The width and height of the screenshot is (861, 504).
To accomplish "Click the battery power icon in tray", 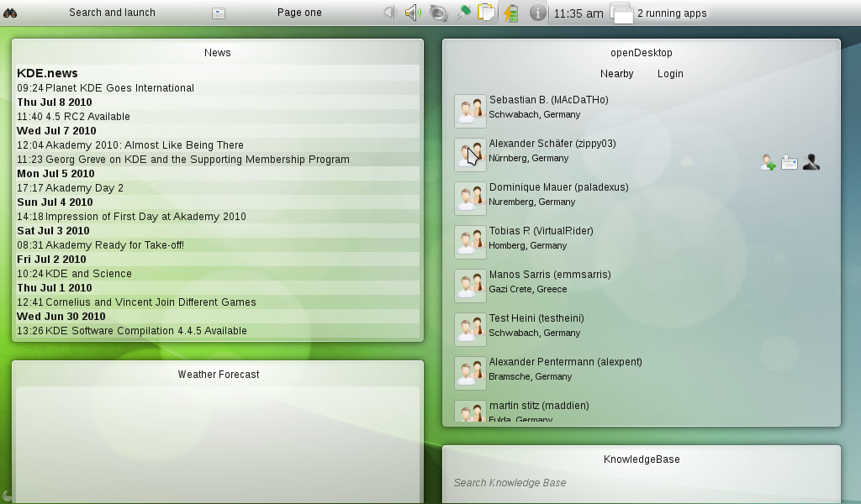I will point(510,13).
